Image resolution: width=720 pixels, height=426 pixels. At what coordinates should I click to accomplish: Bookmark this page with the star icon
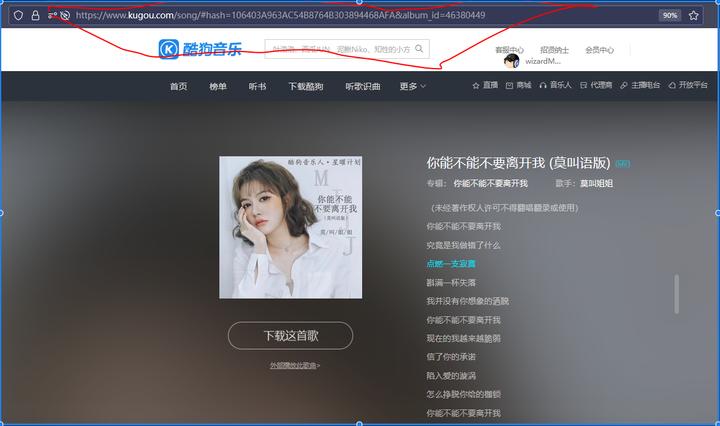point(693,16)
